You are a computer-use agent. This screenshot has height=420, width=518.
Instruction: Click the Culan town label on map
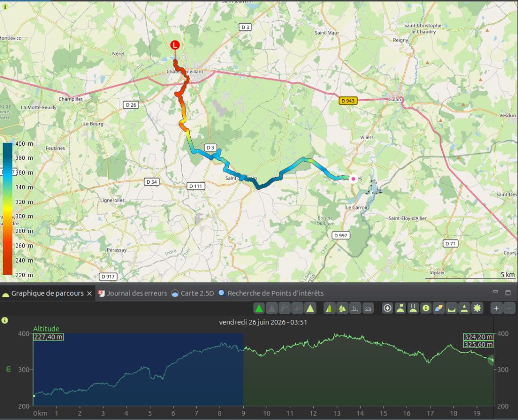point(395,99)
